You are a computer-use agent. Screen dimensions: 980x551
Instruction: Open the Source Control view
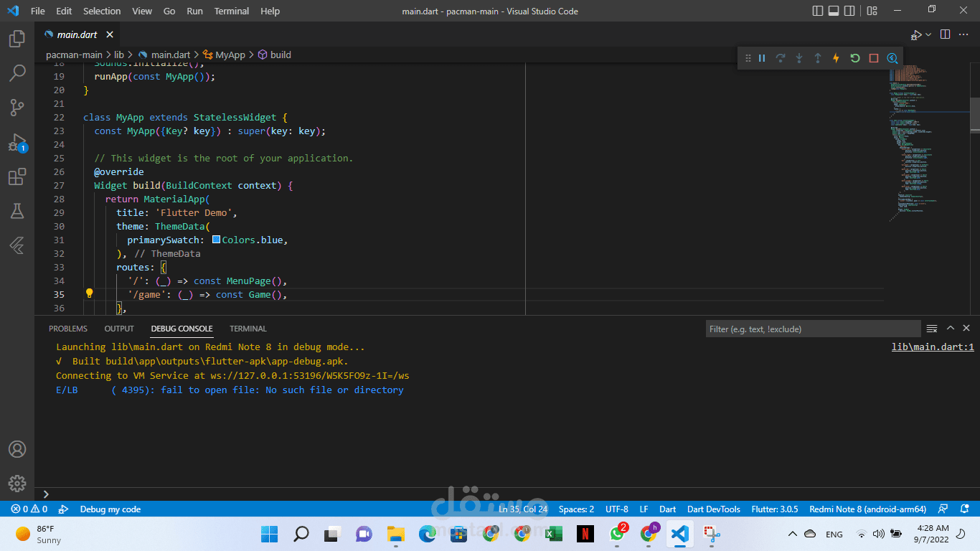coord(17,108)
